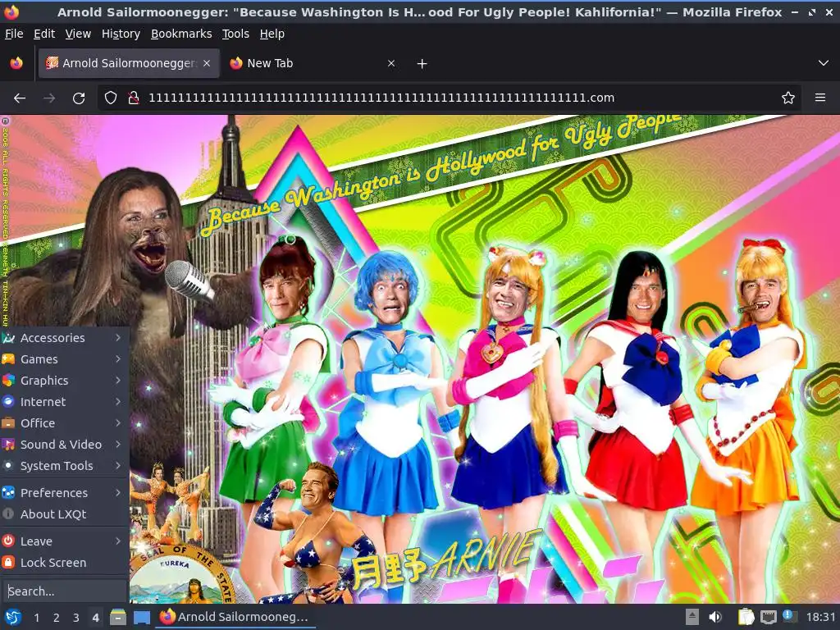This screenshot has width=840, height=630.
Task: Open the tracking protection shield icon
Action: tap(111, 98)
